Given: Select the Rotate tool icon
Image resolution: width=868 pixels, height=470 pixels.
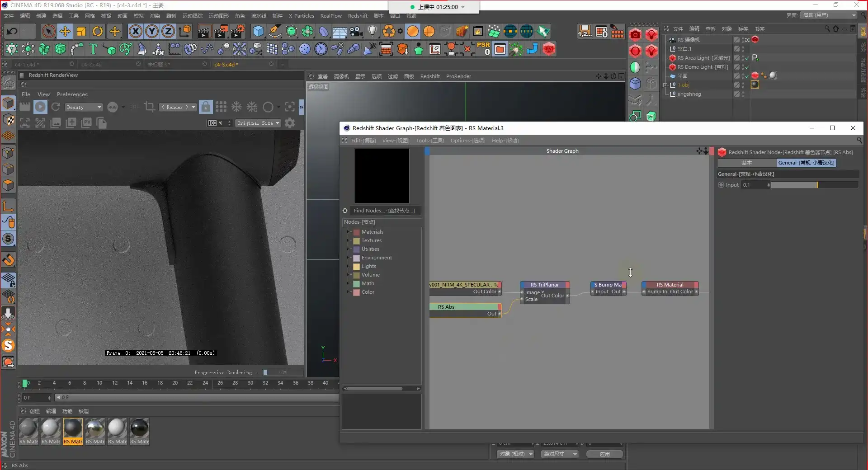Looking at the screenshot, I should (x=98, y=31).
